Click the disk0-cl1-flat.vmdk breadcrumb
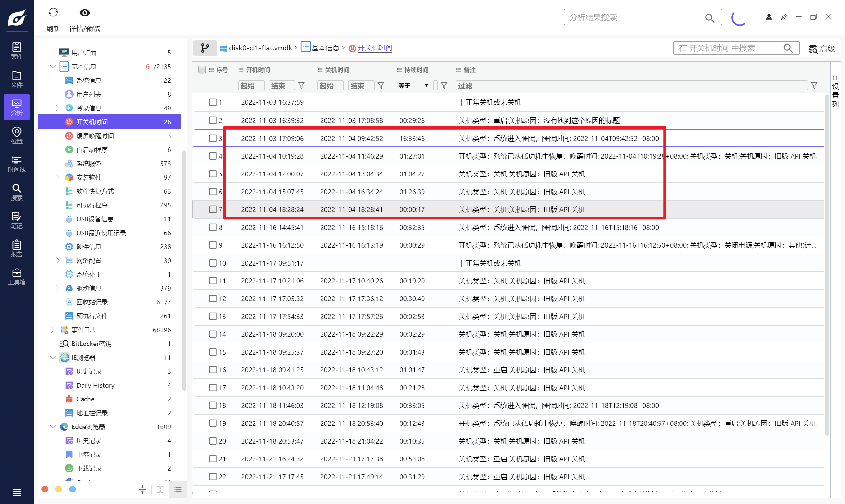Image resolution: width=845 pixels, height=504 pixels. click(x=256, y=48)
